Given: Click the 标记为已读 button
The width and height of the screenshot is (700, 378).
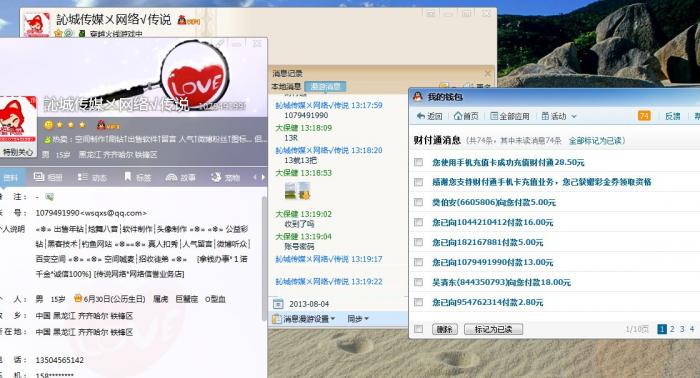Looking at the screenshot, I should click(x=493, y=329).
